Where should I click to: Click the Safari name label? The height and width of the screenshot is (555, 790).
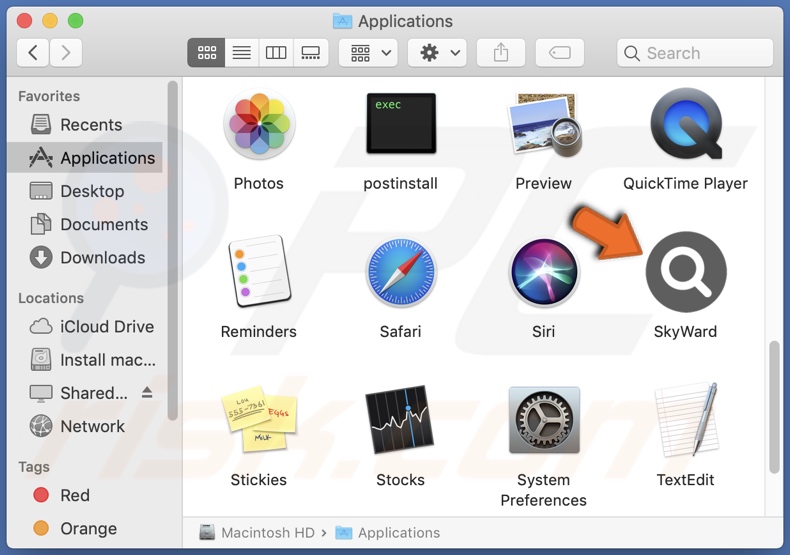401,331
